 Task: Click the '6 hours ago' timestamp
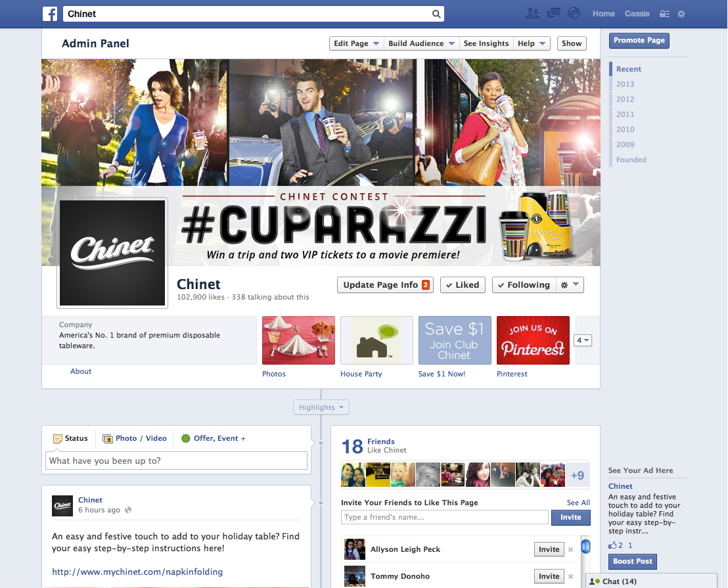[x=99, y=510]
